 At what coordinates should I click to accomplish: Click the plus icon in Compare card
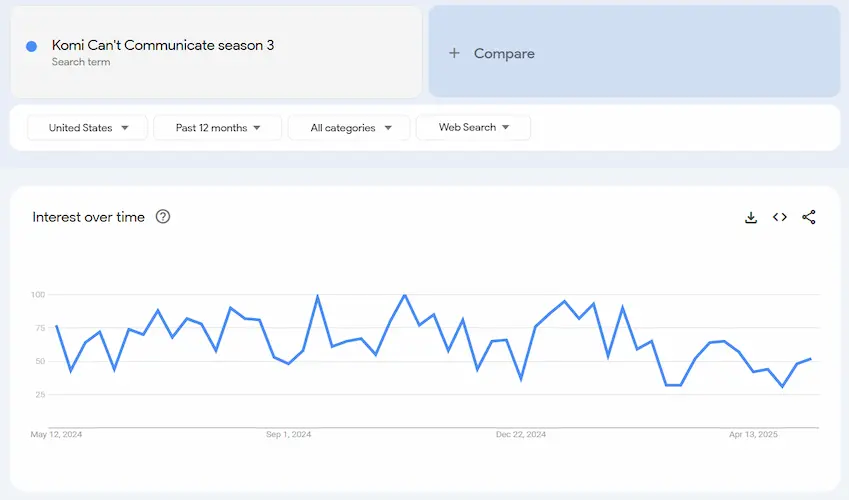pyautogui.click(x=454, y=53)
